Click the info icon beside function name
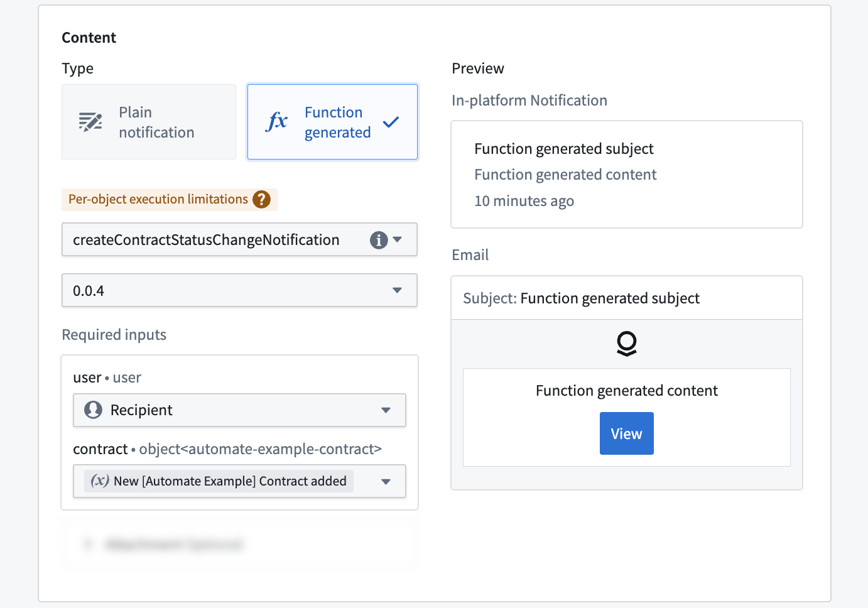 pyautogui.click(x=379, y=240)
